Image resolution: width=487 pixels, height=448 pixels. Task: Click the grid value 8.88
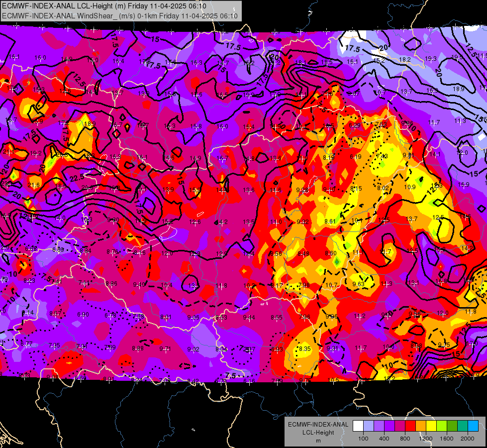tap(138, 348)
